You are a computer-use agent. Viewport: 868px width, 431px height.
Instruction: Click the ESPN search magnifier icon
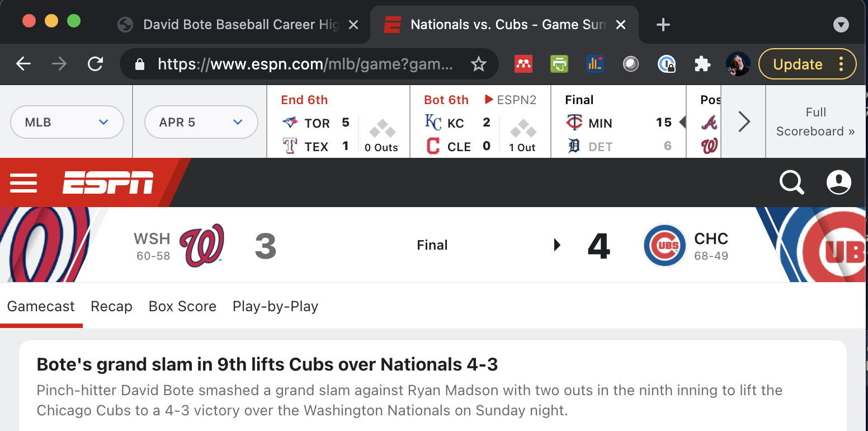[x=791, y=182]
